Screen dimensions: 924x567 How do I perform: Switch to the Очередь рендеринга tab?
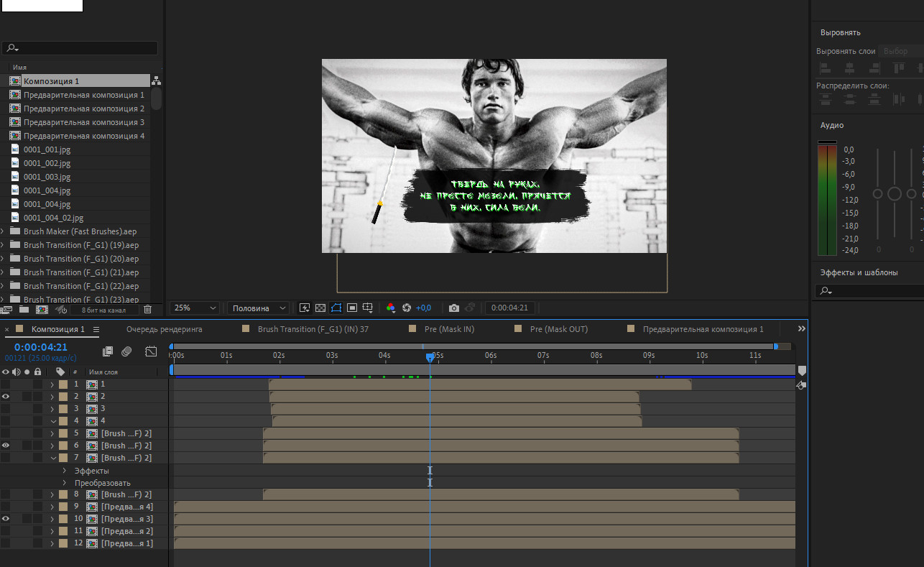(x=164, y=329)
